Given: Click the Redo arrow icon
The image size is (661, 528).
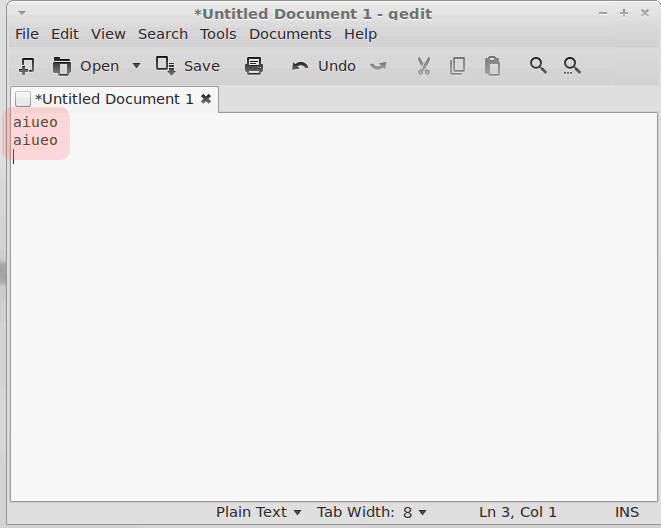Looking at the screenshot, I should (378, 66).
